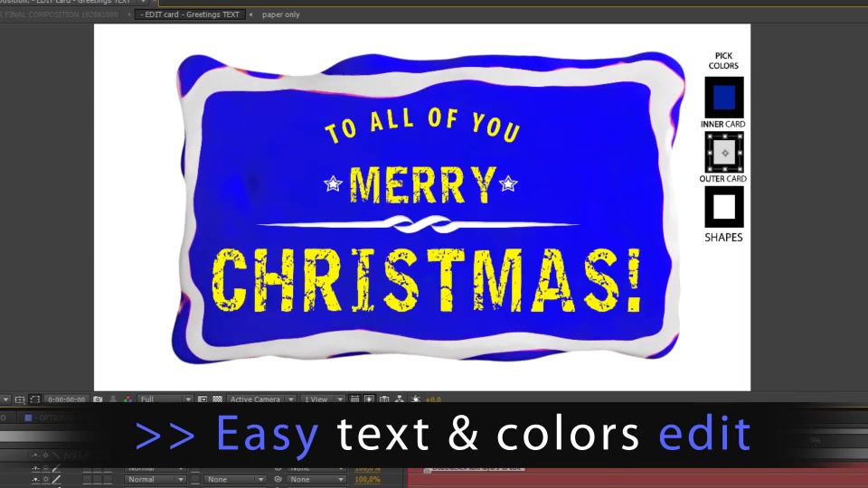868x488 pixels.
Task: Pick the Outer Card gray color swatch
Action: point(723,152)
